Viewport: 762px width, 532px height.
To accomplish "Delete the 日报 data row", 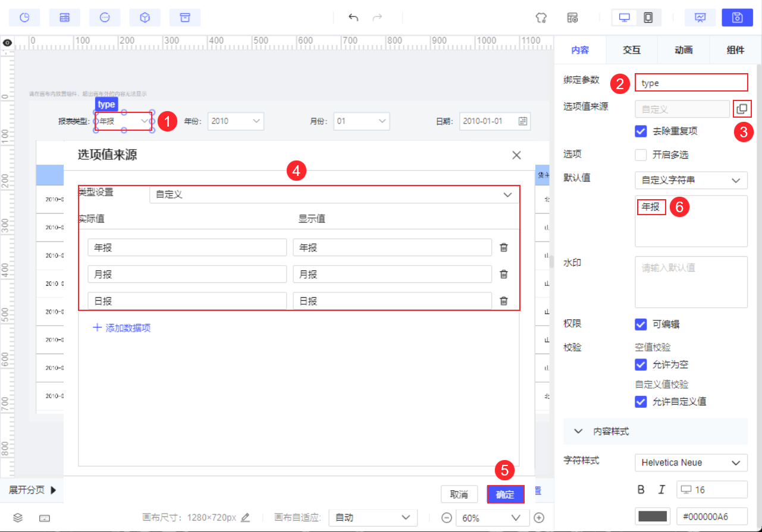I will tap(504, 301).
